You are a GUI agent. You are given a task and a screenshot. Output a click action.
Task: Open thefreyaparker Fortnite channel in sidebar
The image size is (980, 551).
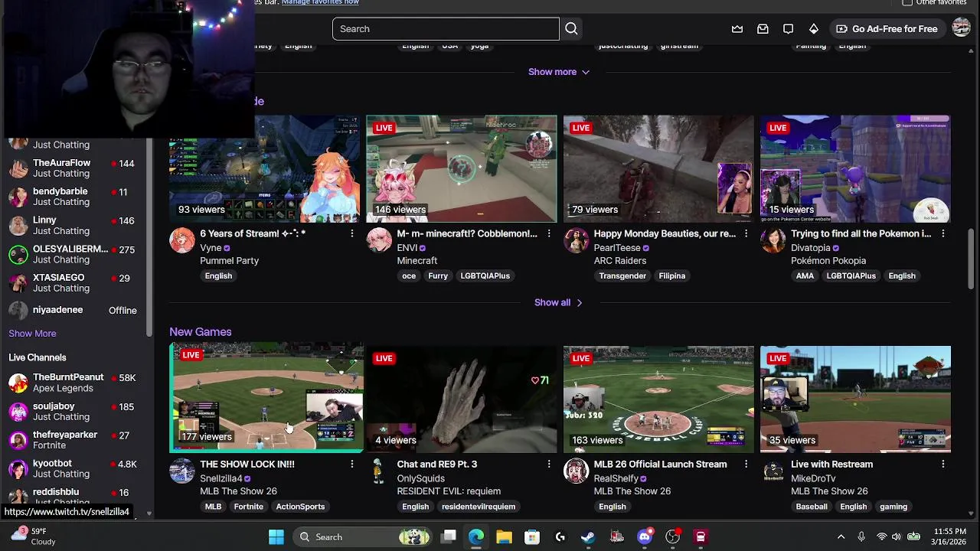click(x=73, y=440)
